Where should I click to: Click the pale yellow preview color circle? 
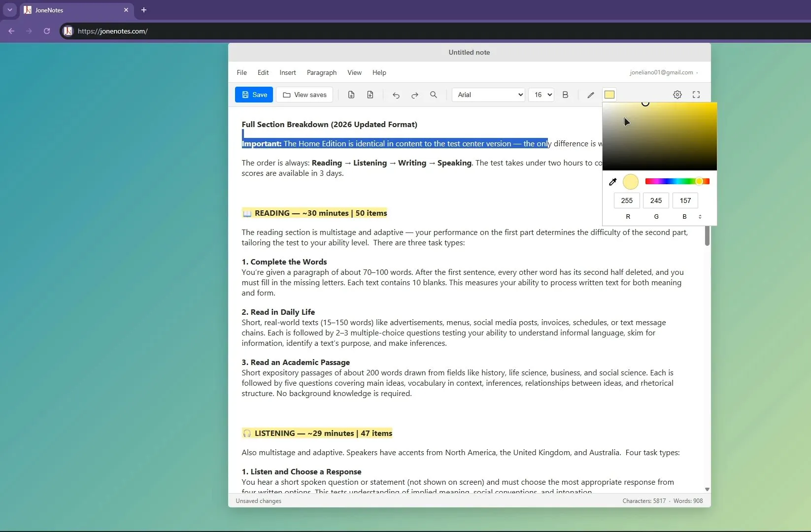tap(630, 182)
